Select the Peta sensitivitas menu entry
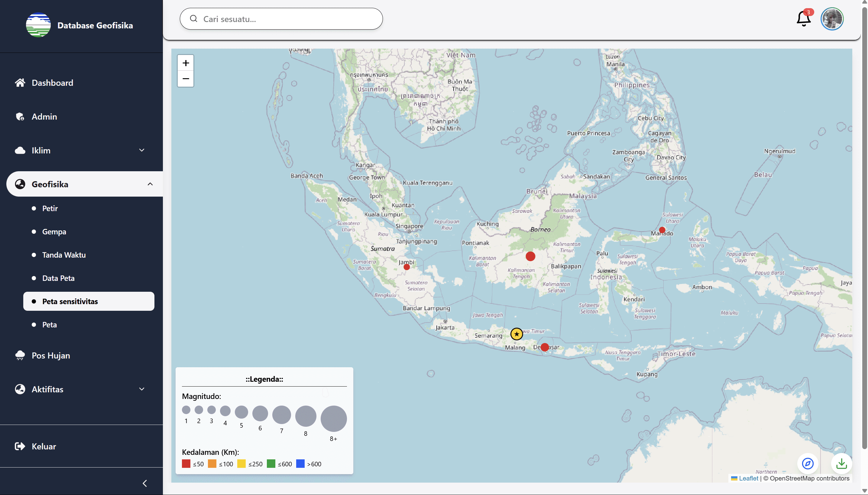The image size is (868, 495). pyautogui.click(x=70, y=301)
